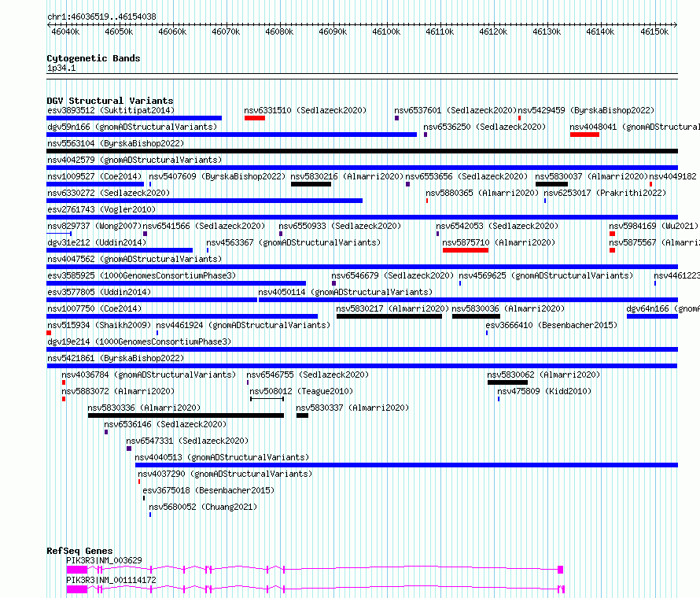This screenshot has height=598, width=700.
Task: Select esv3666410 (Besenbacher2015) label
Action: point(551,325)
